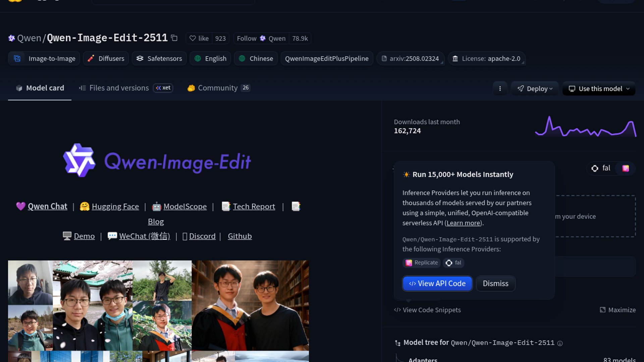Click the View API Code button
Viewport: 644px width, 362px height.
click(437, 284)
